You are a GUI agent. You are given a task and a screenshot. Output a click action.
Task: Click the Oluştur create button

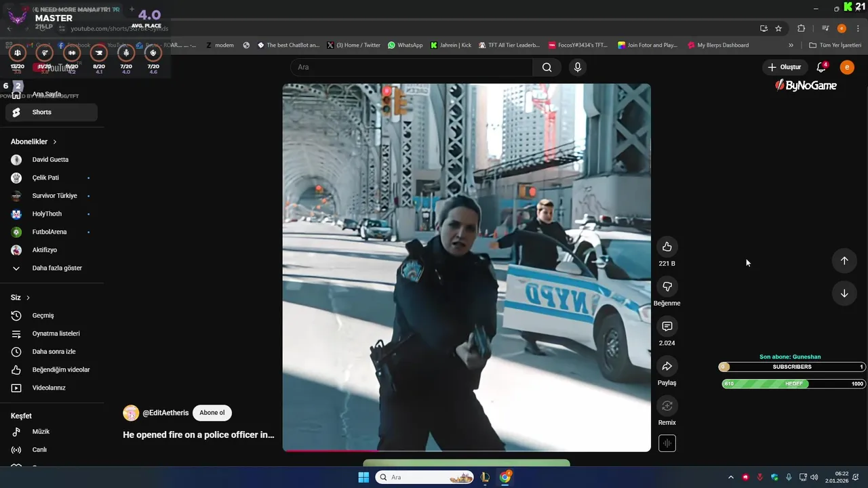[x=785, y=67]
